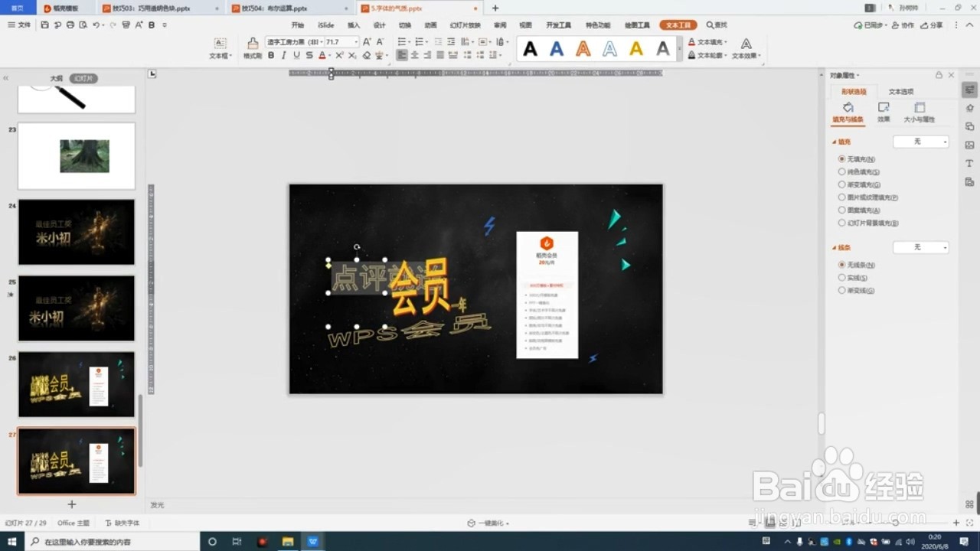The width and height of the screenshot is (980, 551).
Task: Click the Clear Formatting eraser icon
Action: pos(367,55)
